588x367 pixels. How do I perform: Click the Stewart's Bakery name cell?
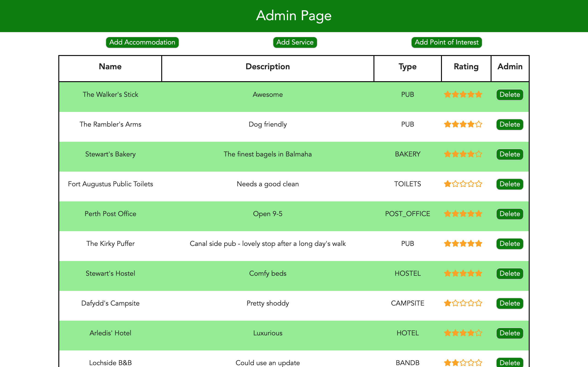point(110,154)
